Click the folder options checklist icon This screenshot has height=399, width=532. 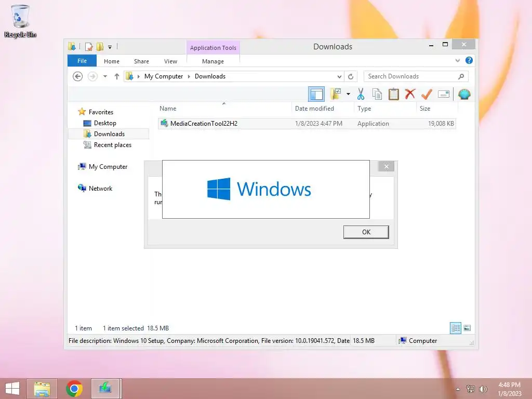coord(336,94)
